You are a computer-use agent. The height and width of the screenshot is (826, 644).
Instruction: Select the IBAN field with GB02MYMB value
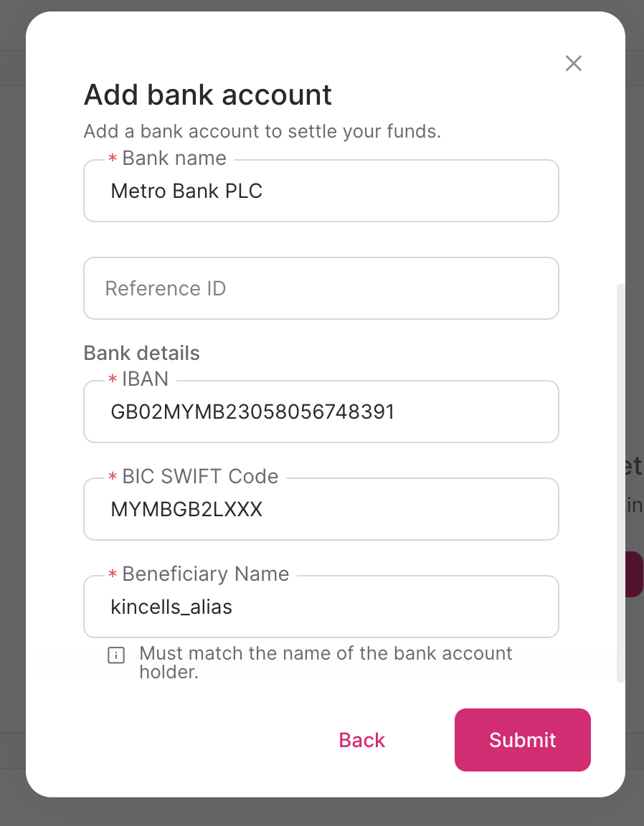click(x=321, y=412)
